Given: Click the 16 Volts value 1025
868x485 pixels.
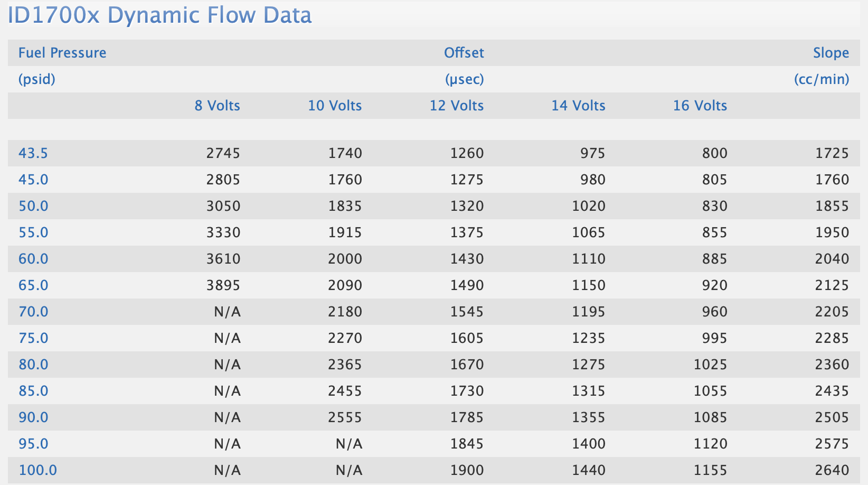Looking at the screenshot, I should (x=710, y=365).
